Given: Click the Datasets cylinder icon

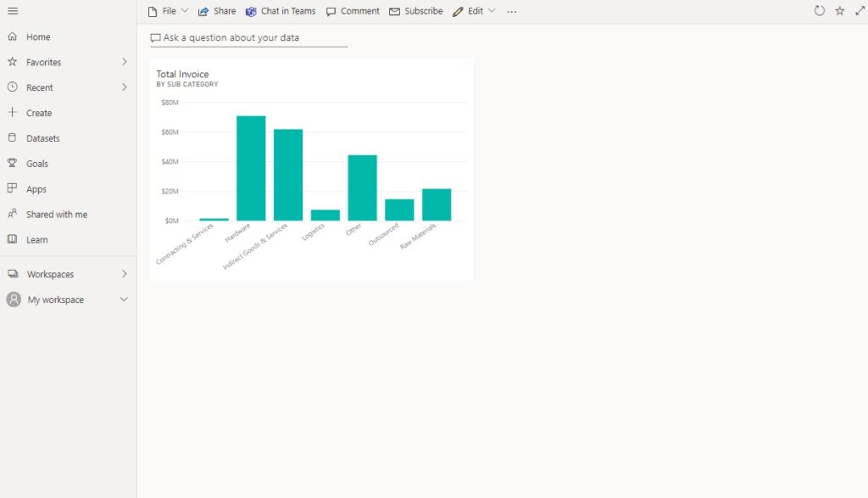Looking at the screenshot, I should (x=12, y=137).
